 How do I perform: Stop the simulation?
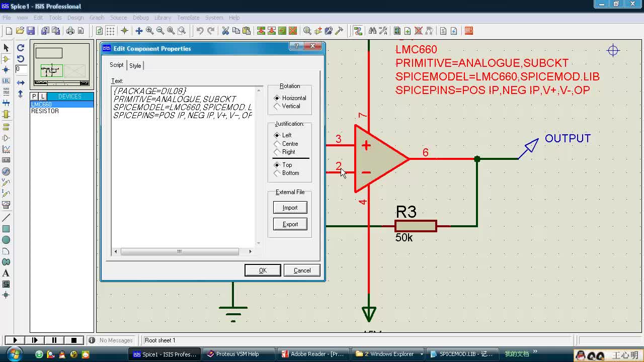pos(74,340)
